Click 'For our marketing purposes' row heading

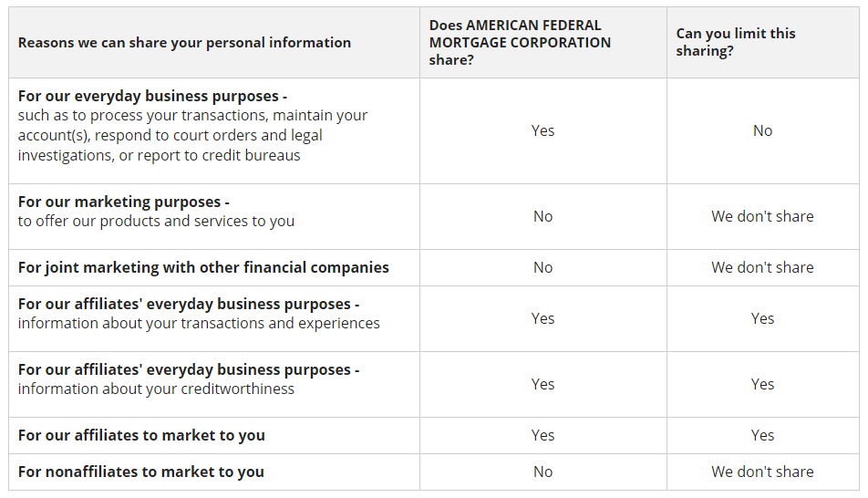pos(123,202)
